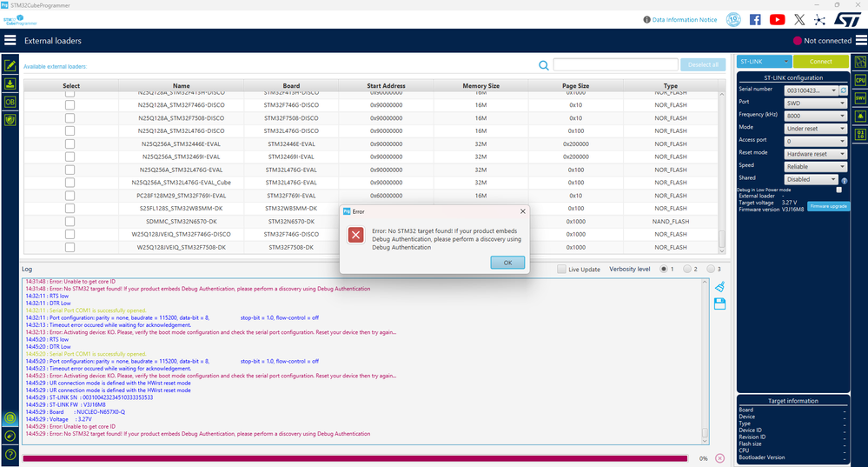Clear log with the broom icon
The height and width of the screenshot is (467, 868).
click(719, 286)
